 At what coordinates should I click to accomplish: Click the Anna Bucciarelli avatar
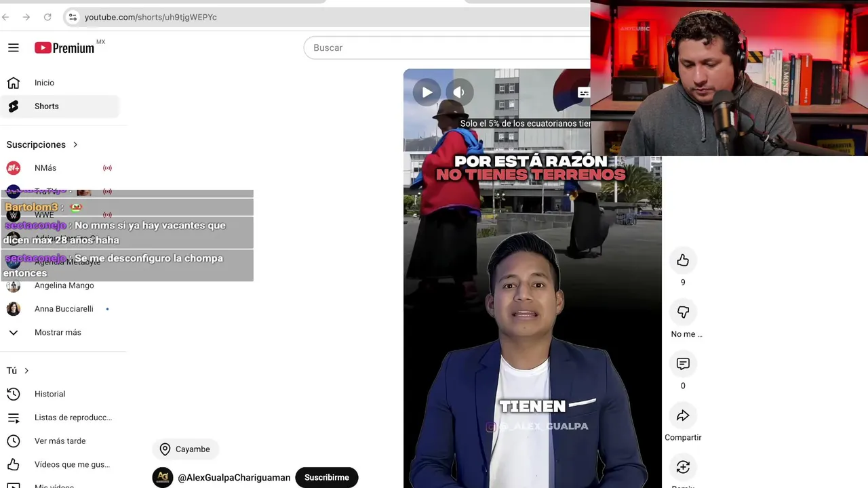coord(14,309)
